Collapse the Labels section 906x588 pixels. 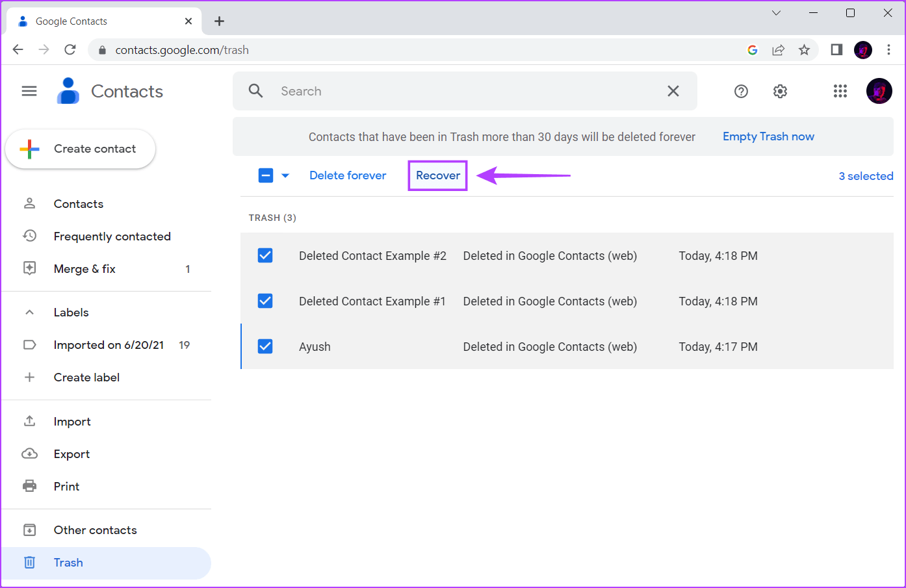click(x=29, y=313)
